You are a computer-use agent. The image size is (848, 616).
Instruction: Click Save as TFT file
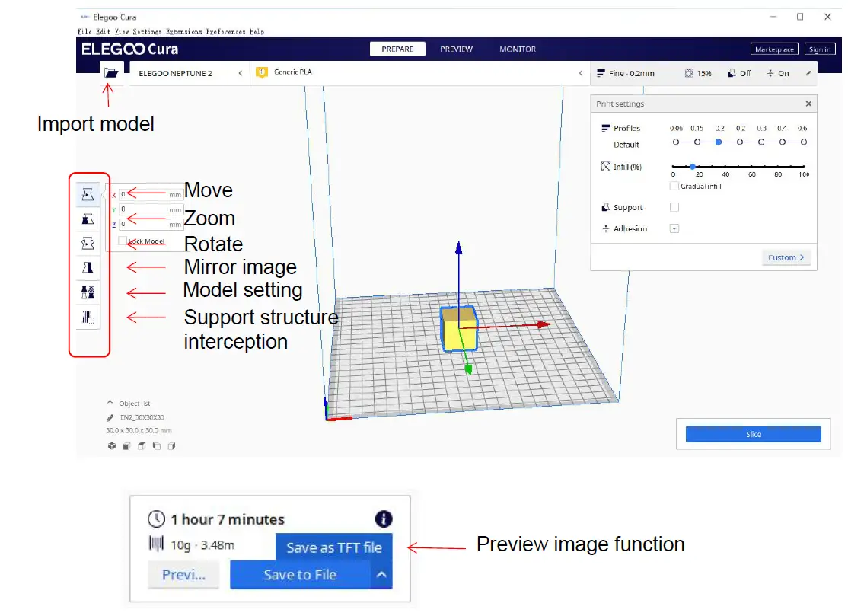333,547
